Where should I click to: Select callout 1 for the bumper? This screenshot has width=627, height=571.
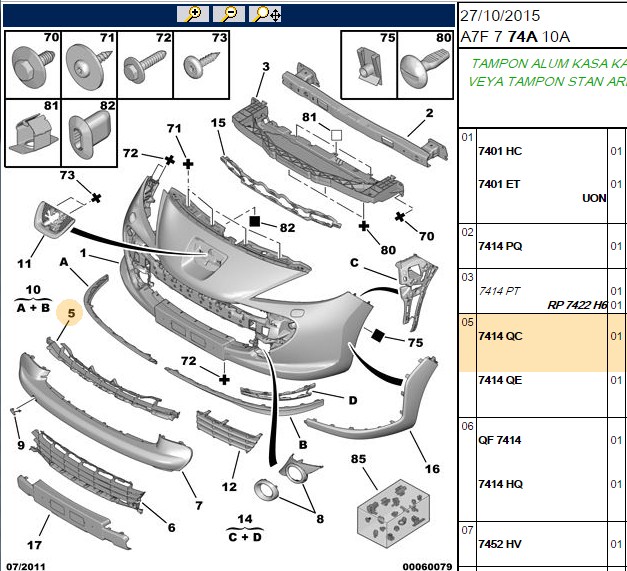click(83, 253)
